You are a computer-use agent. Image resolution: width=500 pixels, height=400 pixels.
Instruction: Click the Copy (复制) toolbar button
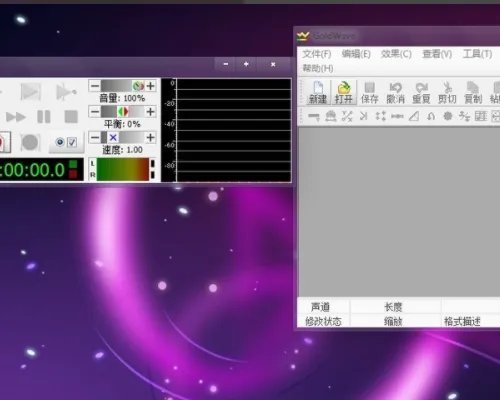click(473, 92)
